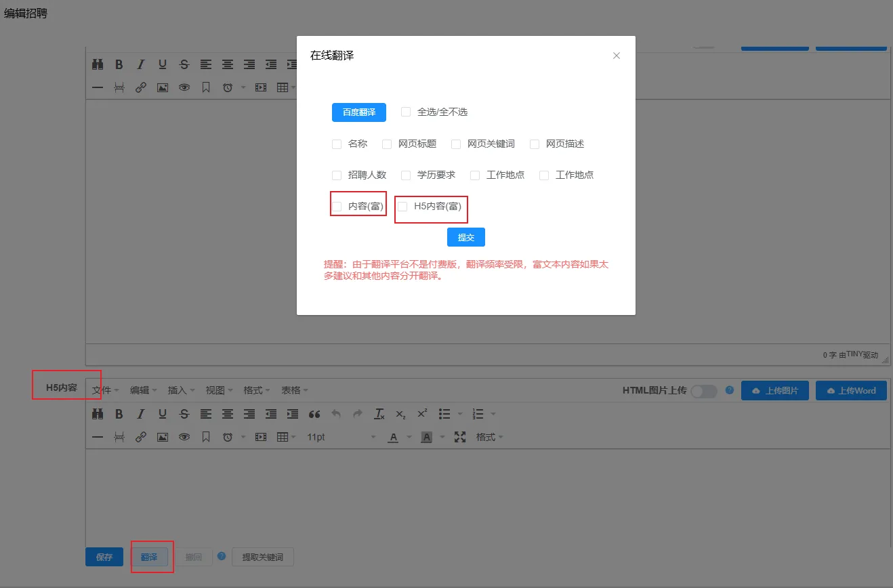Apply superscript in the H5 editor
Screen dimensions: 893x588
[x=422, y=414]
